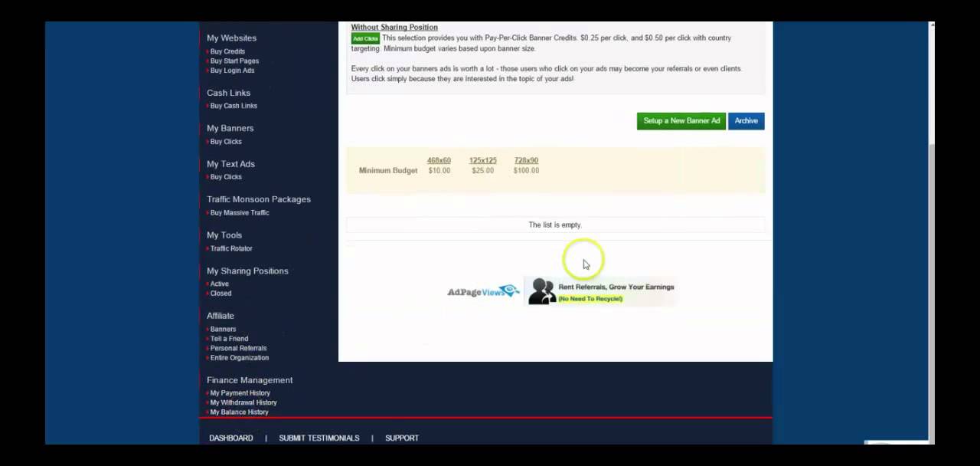This screenshot has width=980, height=466.
Task: Open Buy Clicks under My Banners
Action: [x=226, y=141]
